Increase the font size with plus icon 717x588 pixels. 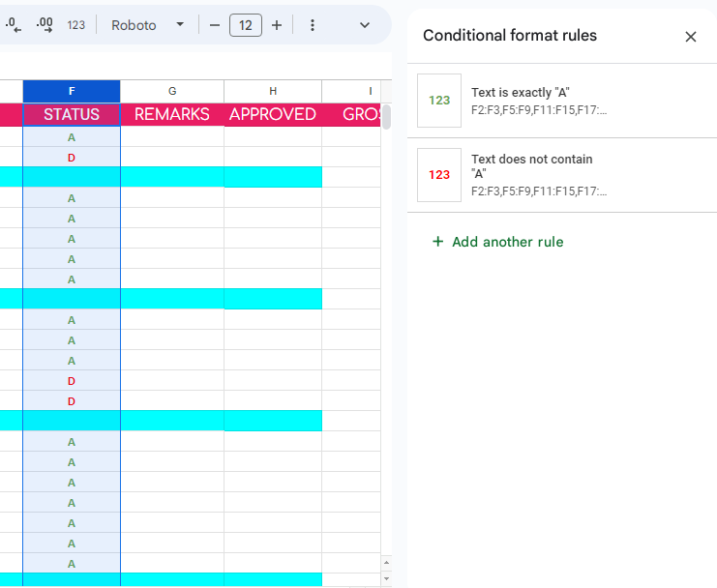pos(277,25)
